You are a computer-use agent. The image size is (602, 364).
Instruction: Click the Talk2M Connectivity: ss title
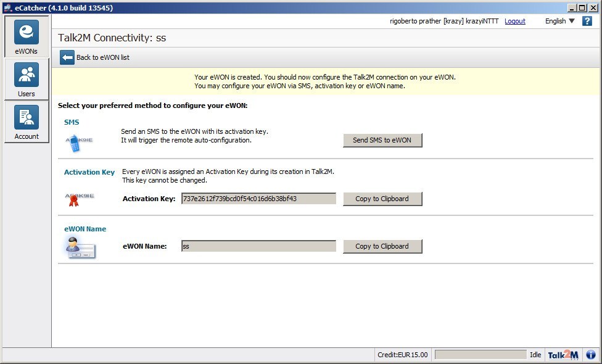coord(112,38)
